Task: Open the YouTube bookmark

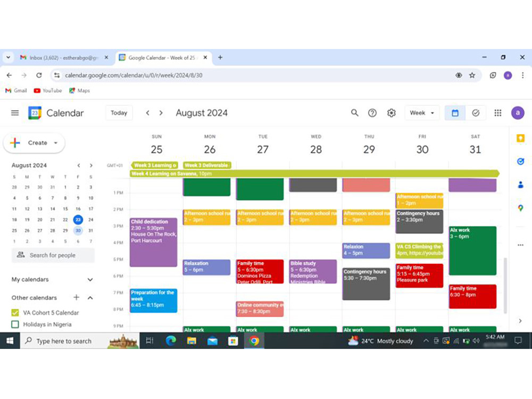Action: pos(48,90)
